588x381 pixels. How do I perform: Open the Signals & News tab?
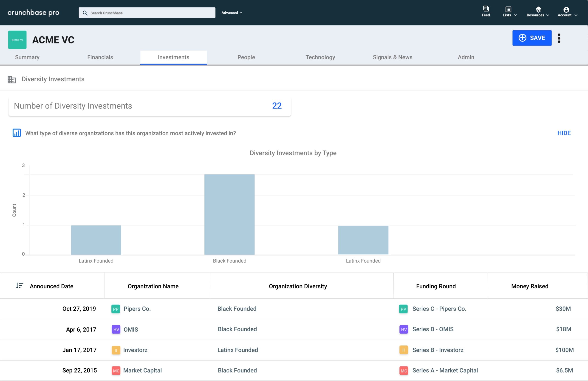tap(392, 57)
